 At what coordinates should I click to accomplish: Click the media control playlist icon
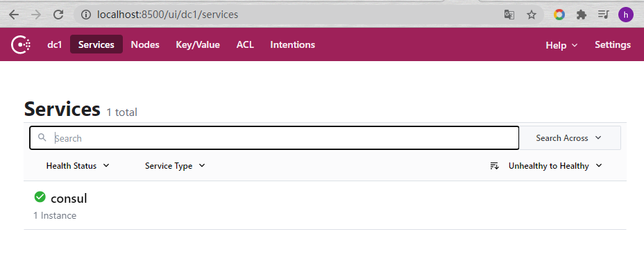point(603,15)
